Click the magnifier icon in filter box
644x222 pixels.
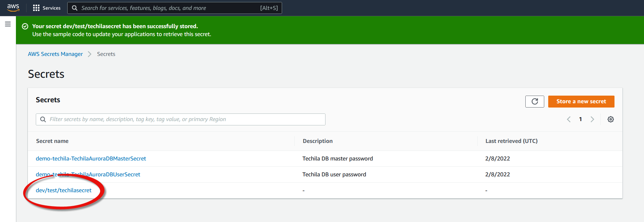click(43, 119)
